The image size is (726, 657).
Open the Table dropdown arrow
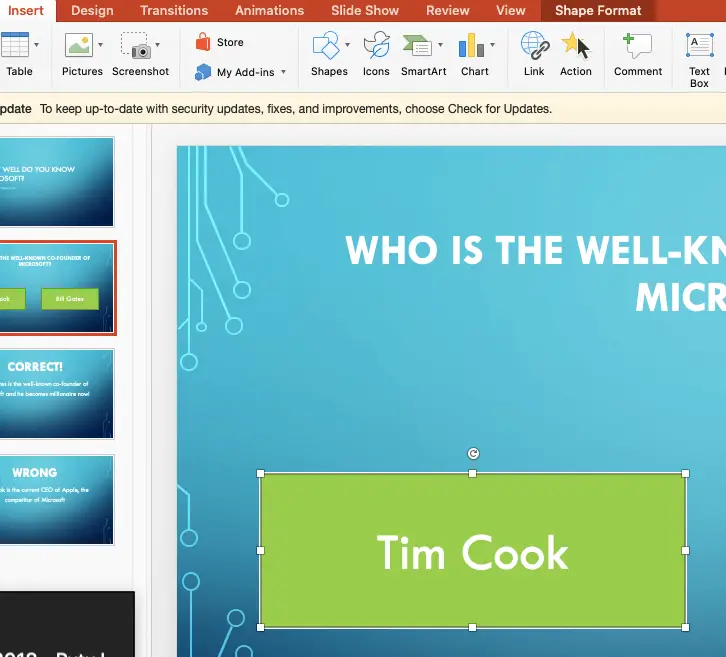pyautogui.click(x=37, y=45)
